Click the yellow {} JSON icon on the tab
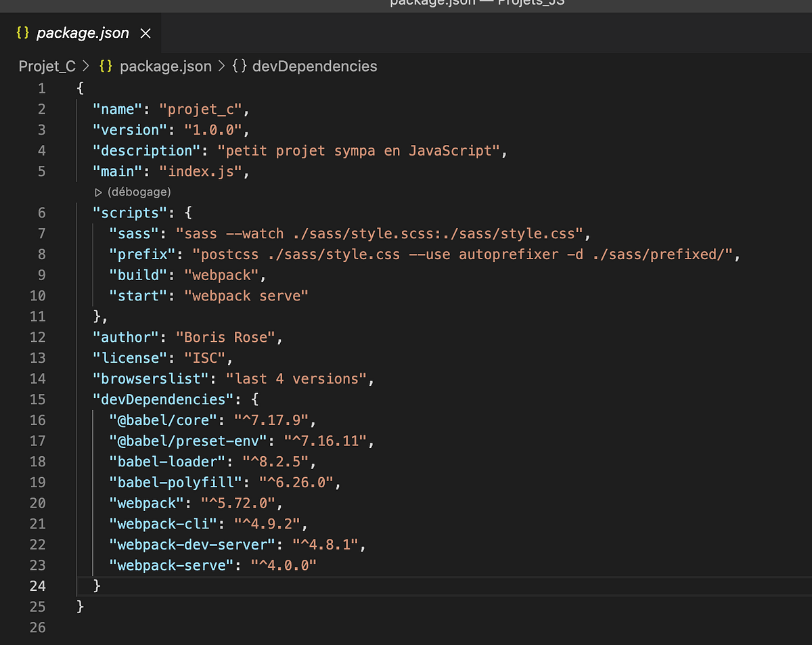 coord(22,32)
